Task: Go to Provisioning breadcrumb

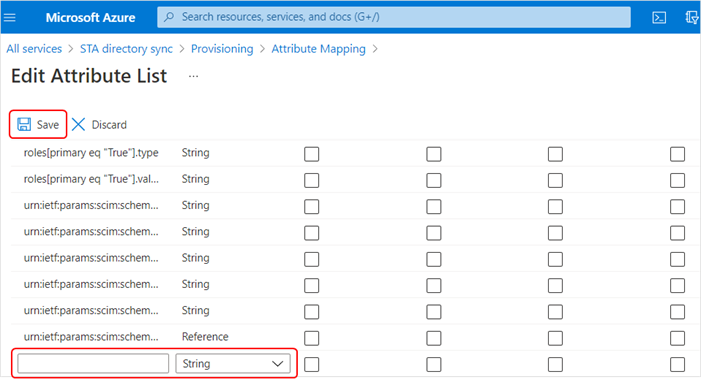Action: [222, 49]
